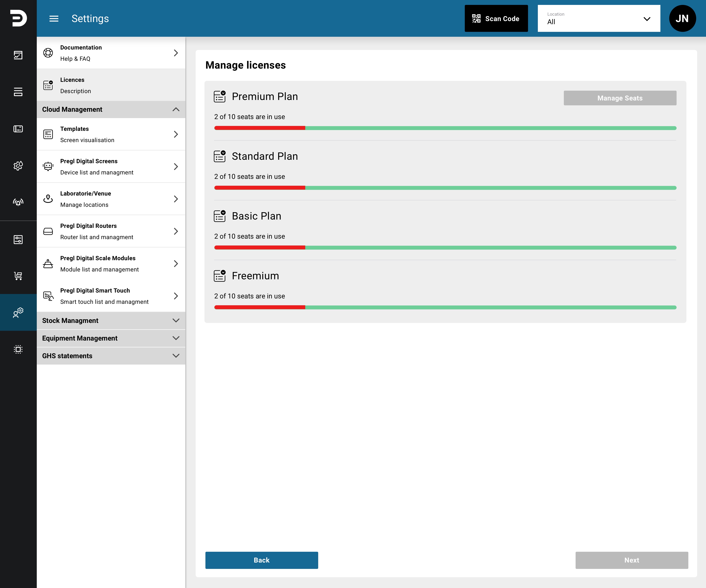706x588 pixels.
Task: Click the Manage Seats button
Action: [x=620, y=98]
